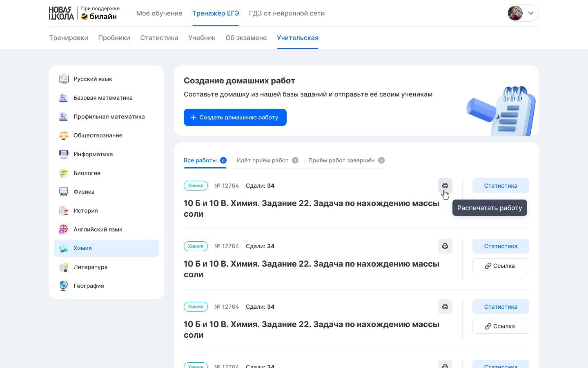Click the Химия flask icon
The width and height of the screenshot is (588, 368).
coord(63,248)
